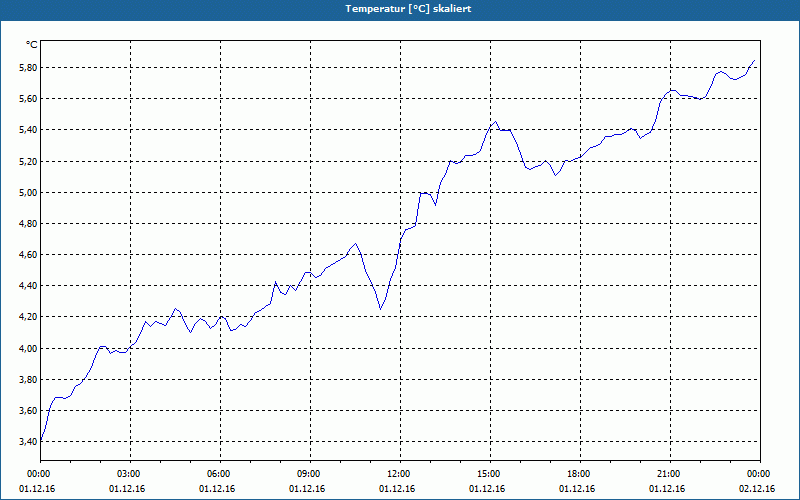The height and width of the screenshot is (500, 800).
Task: Click the 03:00 time label
Action: (x=131, y=474)
